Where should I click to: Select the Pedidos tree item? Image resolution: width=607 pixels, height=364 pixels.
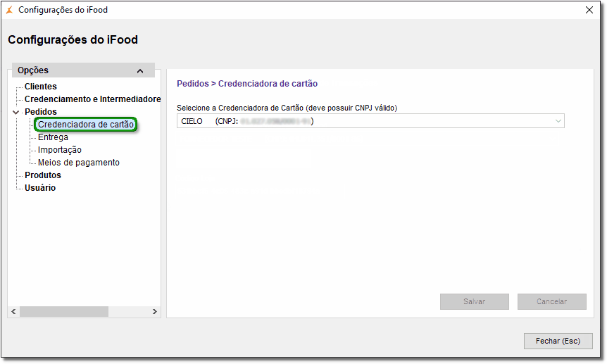tap(41, 112)
